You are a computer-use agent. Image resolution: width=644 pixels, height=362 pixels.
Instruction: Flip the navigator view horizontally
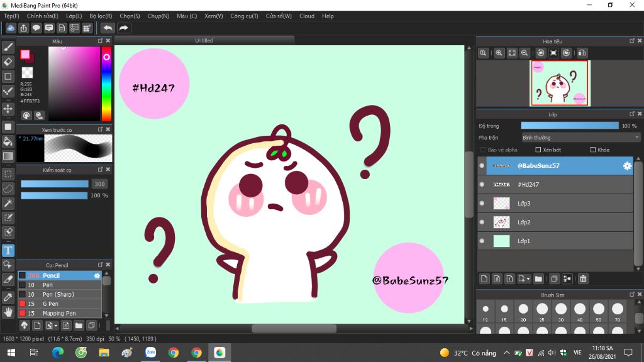click(x=582, y=53)
